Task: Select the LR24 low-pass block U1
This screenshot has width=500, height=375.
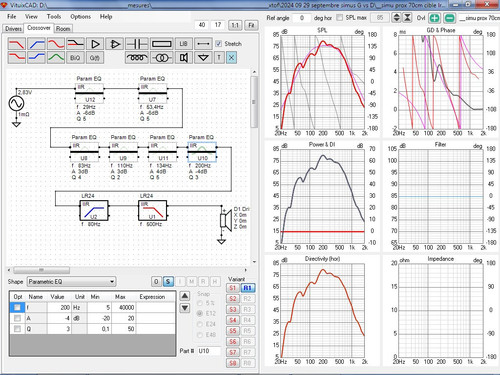Action: tap(153, 210)
